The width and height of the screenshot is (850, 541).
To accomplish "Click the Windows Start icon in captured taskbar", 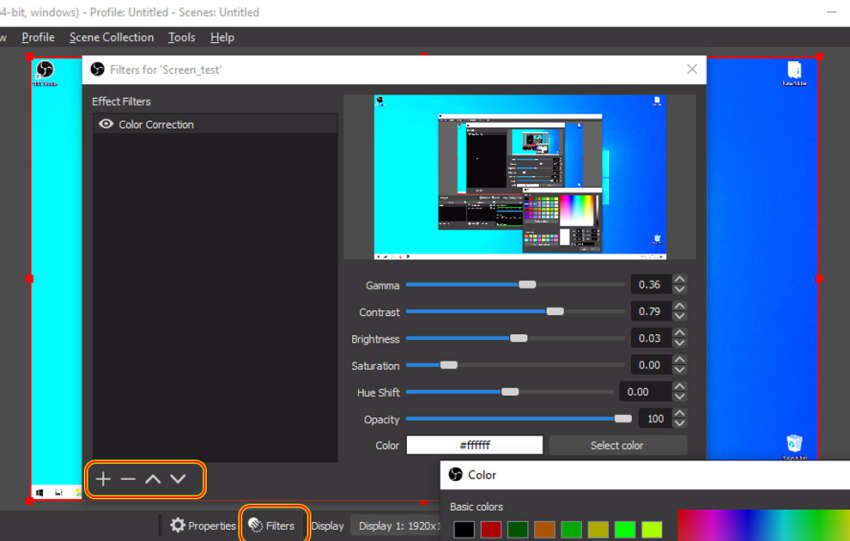I will (x=39, y=492).
